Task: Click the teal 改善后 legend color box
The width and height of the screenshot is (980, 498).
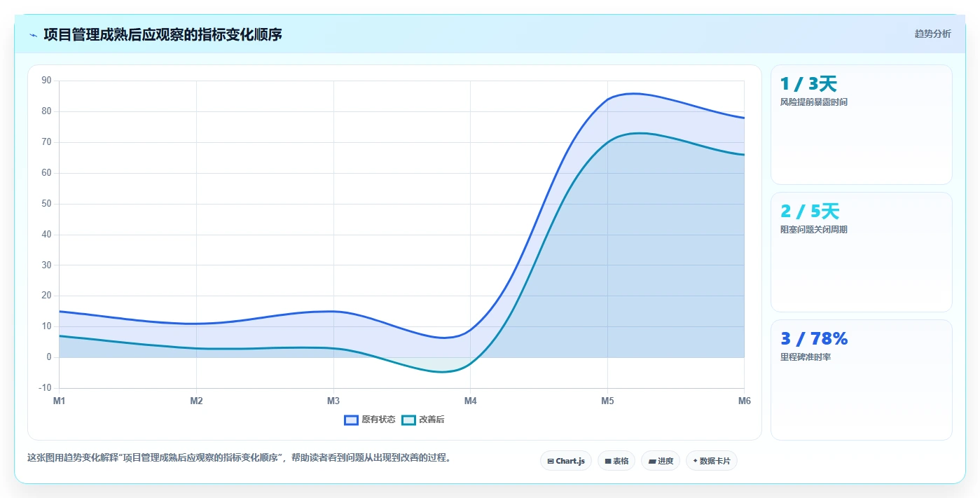Action: coord(408,420)
